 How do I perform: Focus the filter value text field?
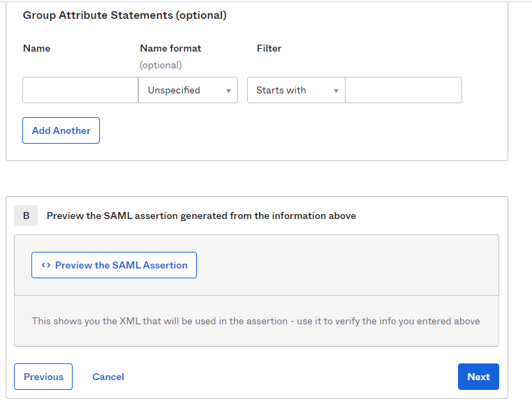[404, 90]
